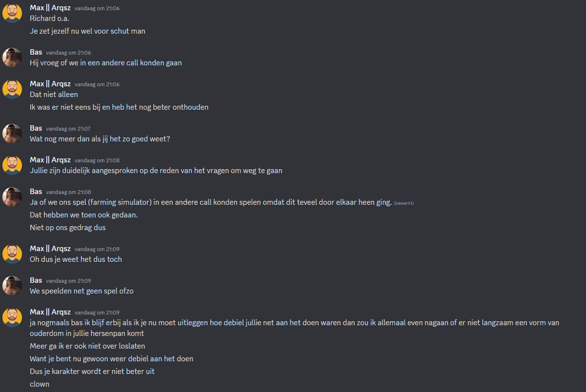Click Max's avatar beside 'Jullie zijn duidelijk aangesproken'
586x392 pixels.
tap(12, 165)
